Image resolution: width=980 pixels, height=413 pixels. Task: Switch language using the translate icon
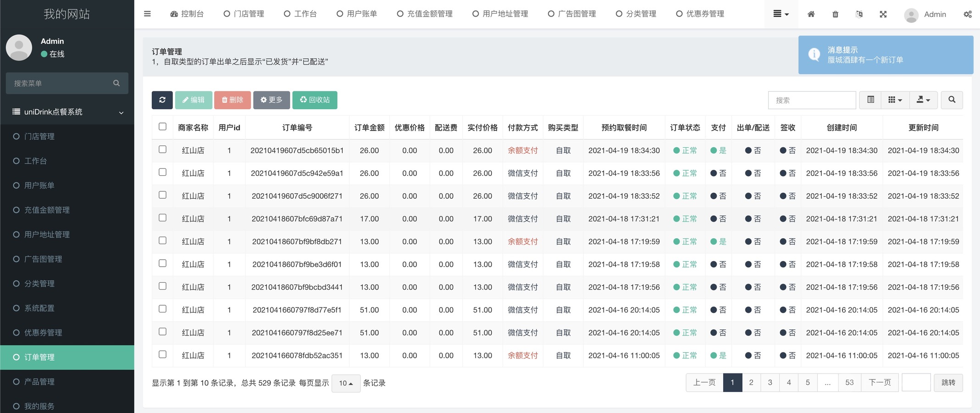click(859, 14)
